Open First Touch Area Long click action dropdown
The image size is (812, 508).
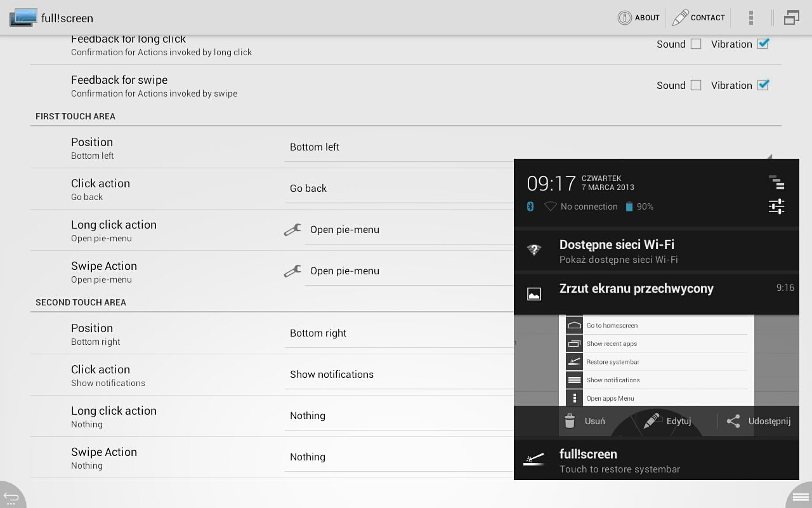[409, 229]
